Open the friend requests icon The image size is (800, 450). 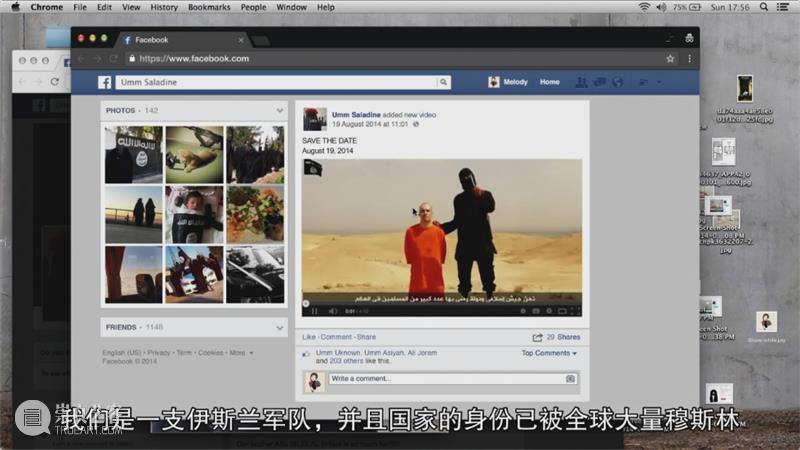click(x=581, y=82)
